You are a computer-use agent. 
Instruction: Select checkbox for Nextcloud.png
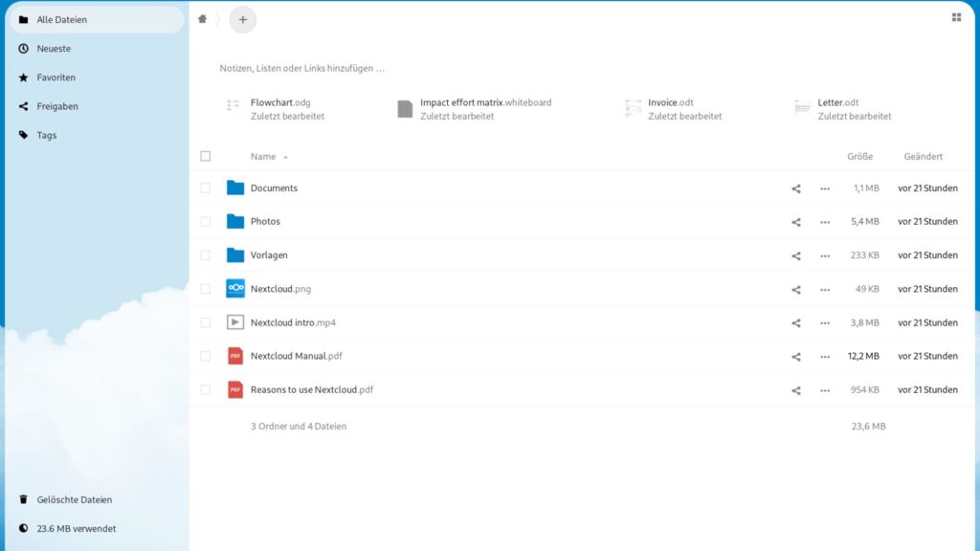[206, 289]
